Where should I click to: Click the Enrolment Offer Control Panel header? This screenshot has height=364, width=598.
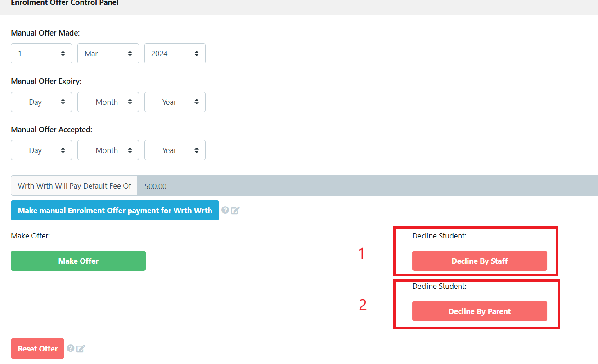click(64, 3)
